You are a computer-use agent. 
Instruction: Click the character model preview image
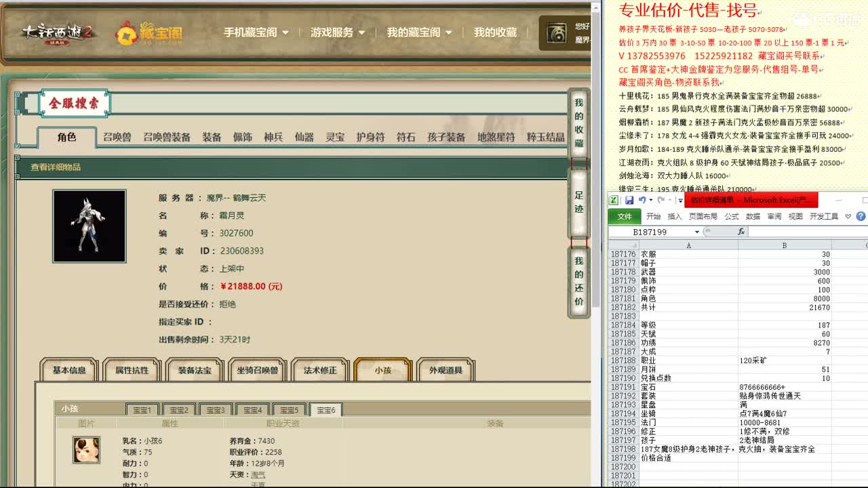point(90,226)
